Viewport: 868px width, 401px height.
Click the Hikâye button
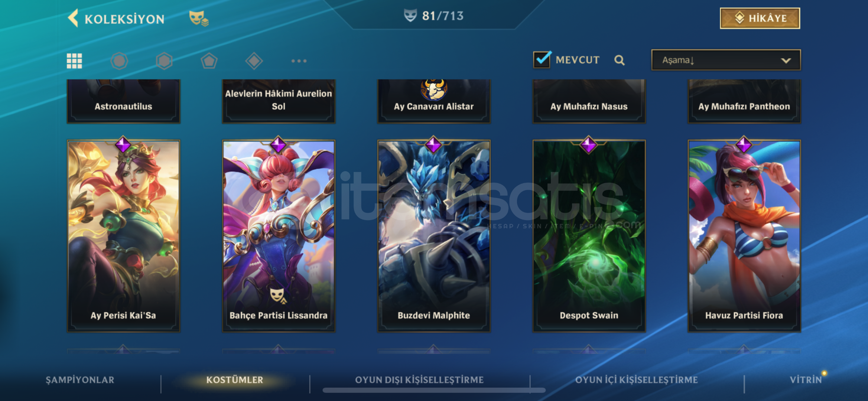[760, 18]
